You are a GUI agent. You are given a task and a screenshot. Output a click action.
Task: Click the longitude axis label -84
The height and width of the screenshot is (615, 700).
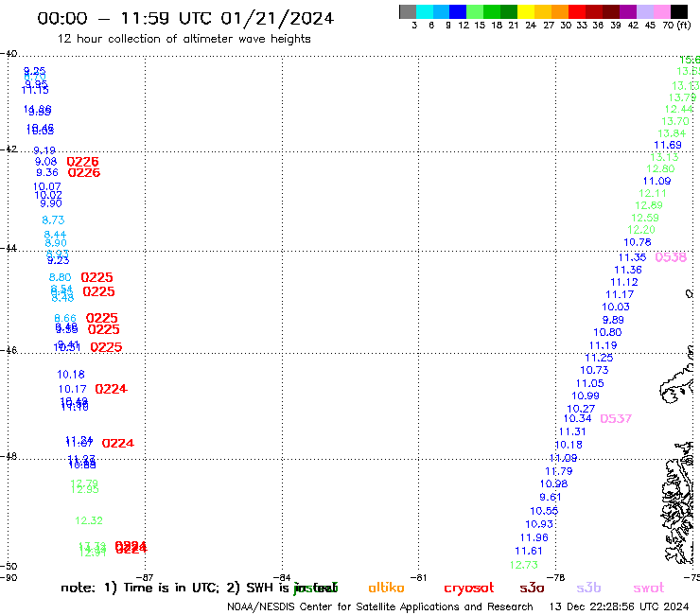click(282, 577)
